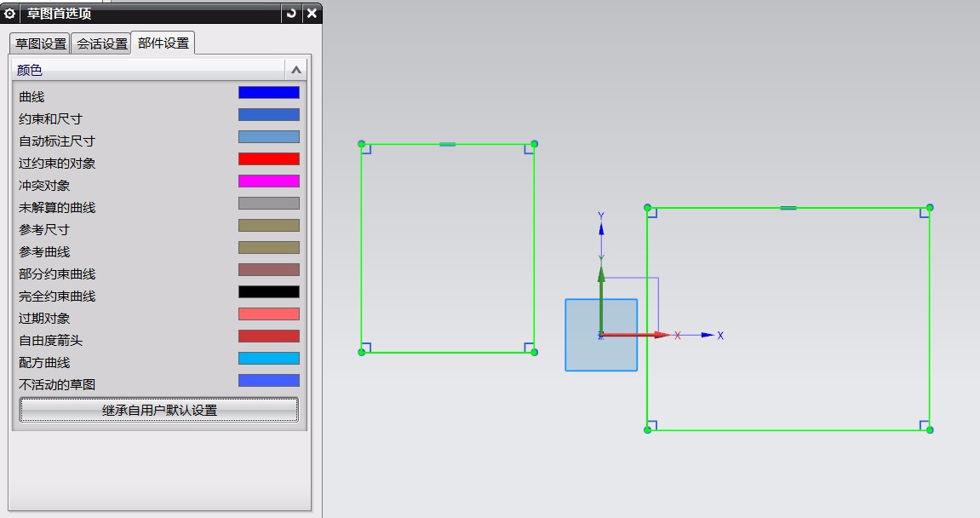Click the 继承自用户默认设置 button
Screen dimensions: 980x518
tap(159, 410)
